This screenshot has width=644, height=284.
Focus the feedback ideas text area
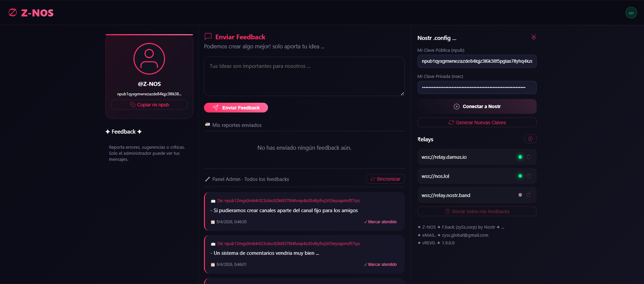tap(304, 77)
